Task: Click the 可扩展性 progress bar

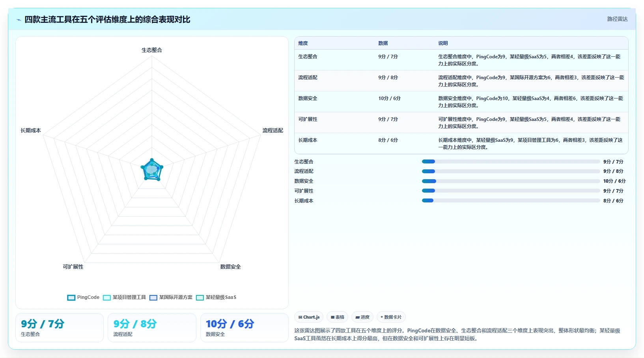Action: [x=511, y=191]
